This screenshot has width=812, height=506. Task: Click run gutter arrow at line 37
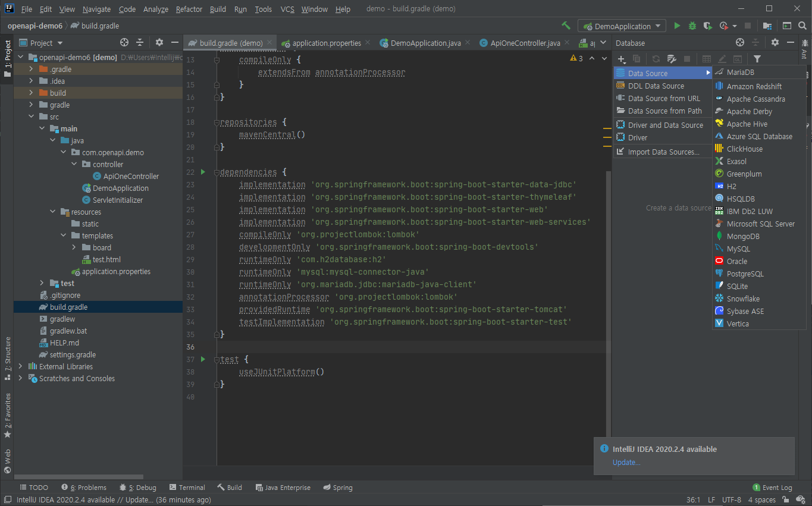[203, 359]
